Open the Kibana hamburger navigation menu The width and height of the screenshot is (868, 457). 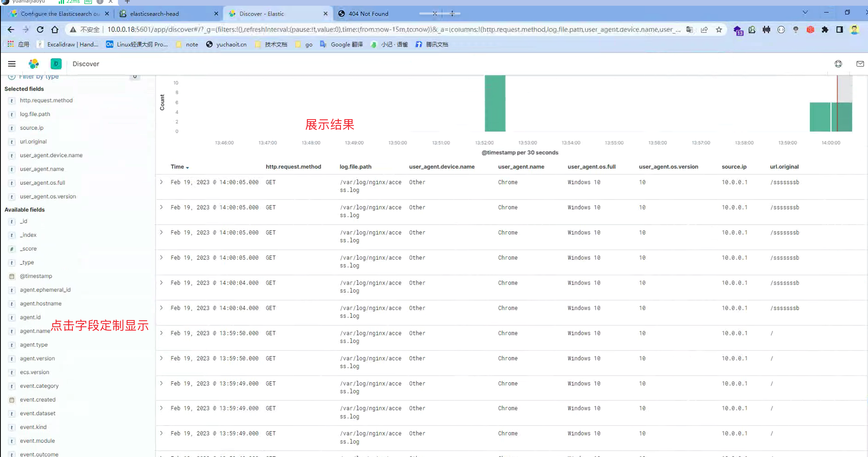tap(12, 64)
